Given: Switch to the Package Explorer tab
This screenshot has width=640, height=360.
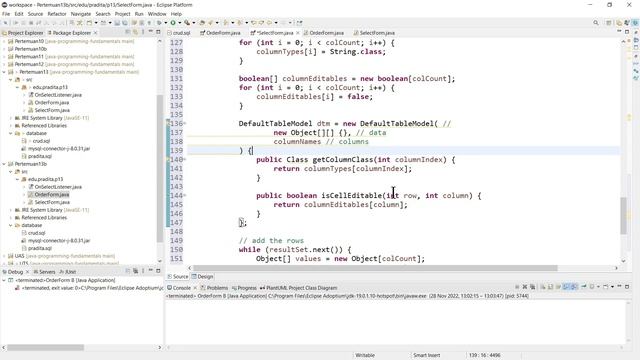Looking at the screenshot, I should (69, 33).
